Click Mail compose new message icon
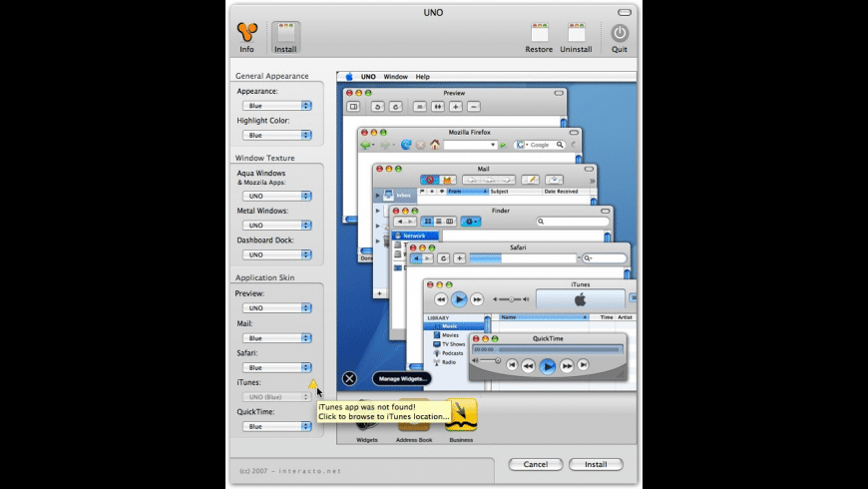The height and width of the screenshot is (489, 868). point(531,180)
